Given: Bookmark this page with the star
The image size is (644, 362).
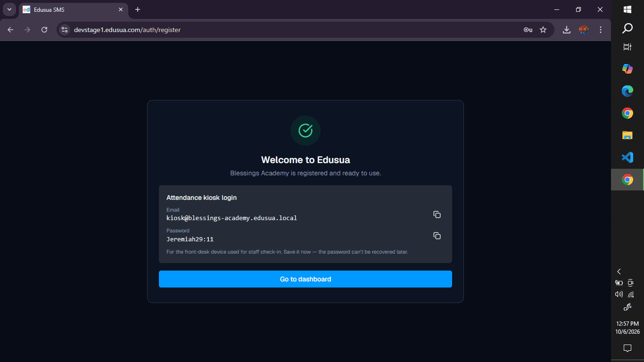Looking at the screenshot, I should [543, 30].
